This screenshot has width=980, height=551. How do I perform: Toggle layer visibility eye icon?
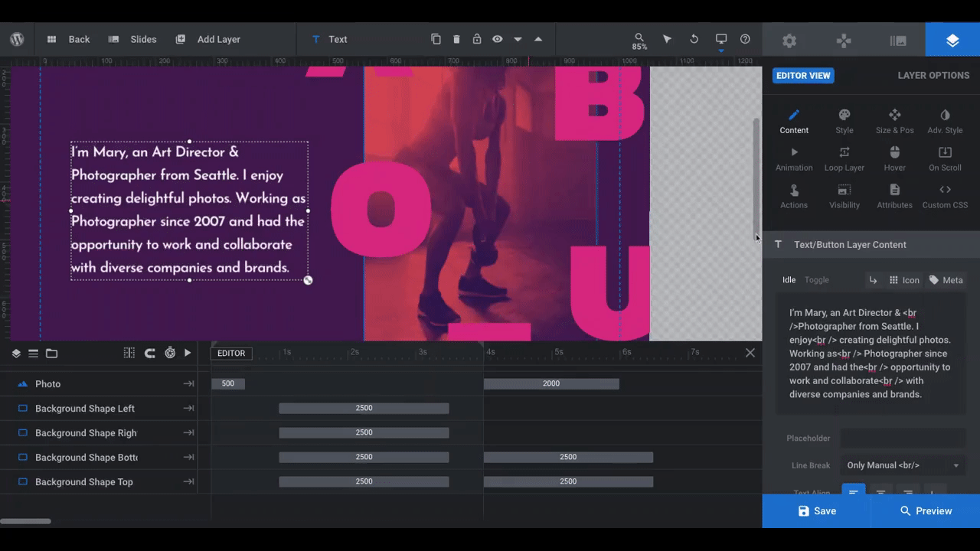point(498,39)
